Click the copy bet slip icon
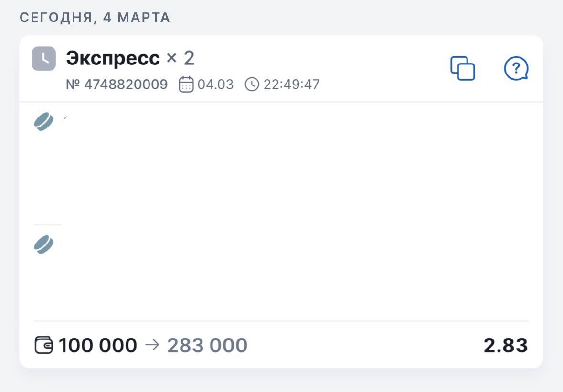Viewport: 563px width, 392px height. (x=462, y=68)
